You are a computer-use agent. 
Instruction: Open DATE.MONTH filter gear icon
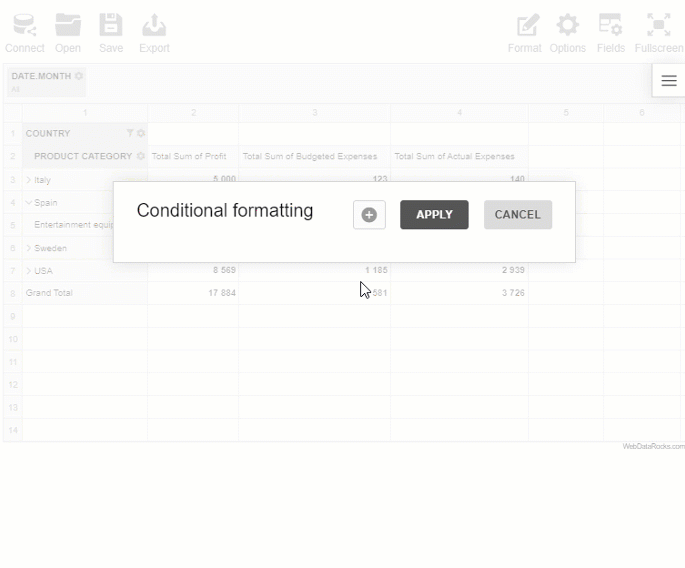79,76
